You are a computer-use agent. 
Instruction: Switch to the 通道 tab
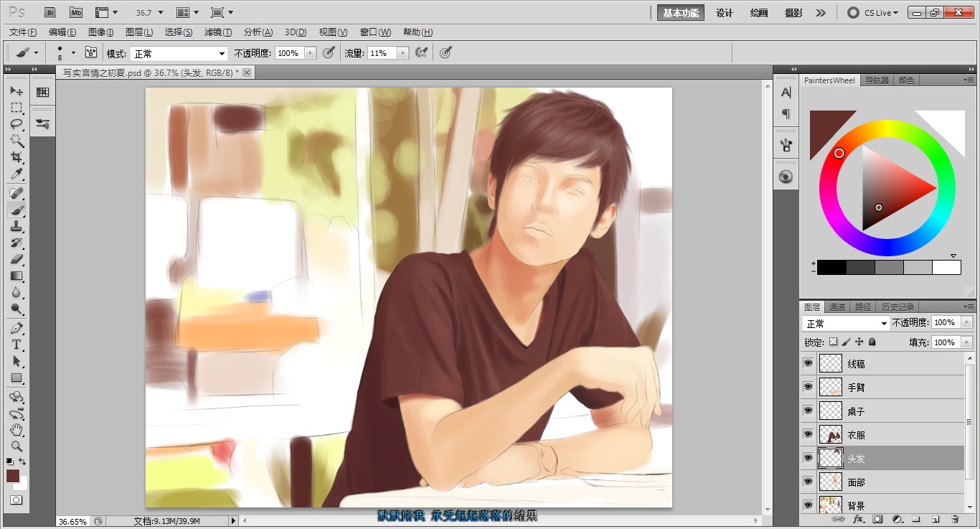click(837, 306)
